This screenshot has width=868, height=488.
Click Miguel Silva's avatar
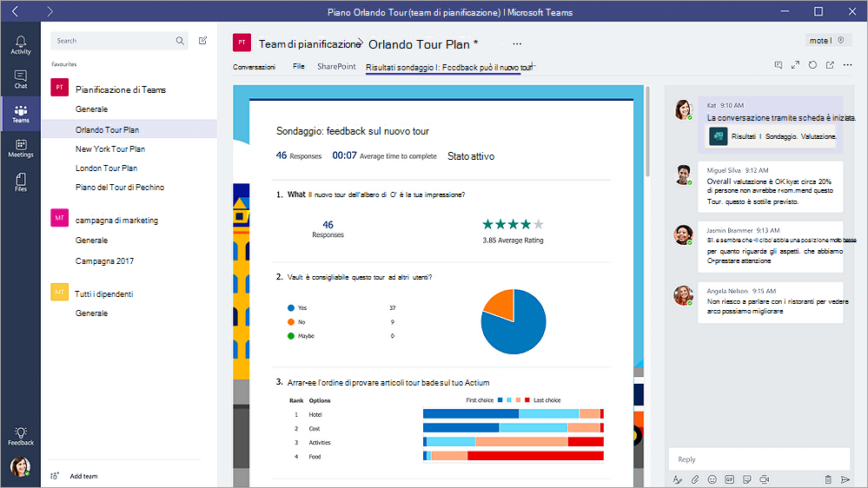click(x=684, y=175)
